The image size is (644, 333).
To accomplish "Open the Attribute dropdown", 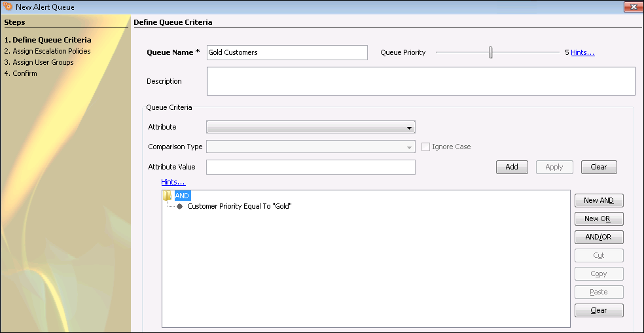I will (x=310, y=128).
